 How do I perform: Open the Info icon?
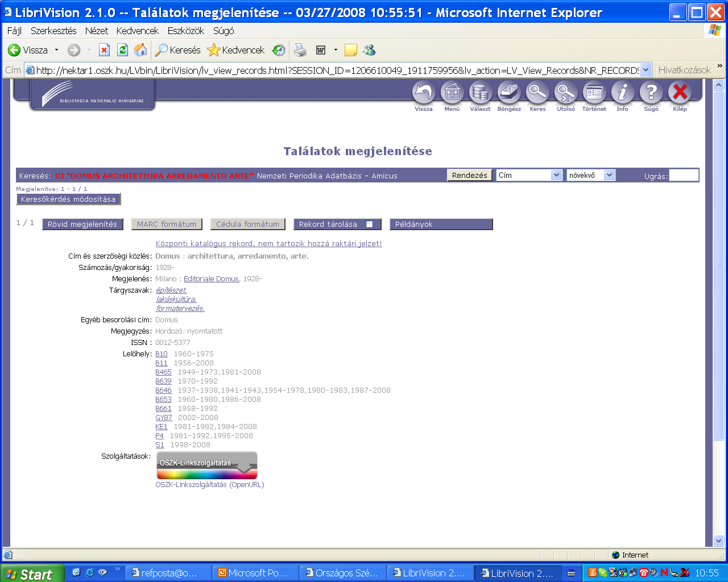click(x=623, y=93)
